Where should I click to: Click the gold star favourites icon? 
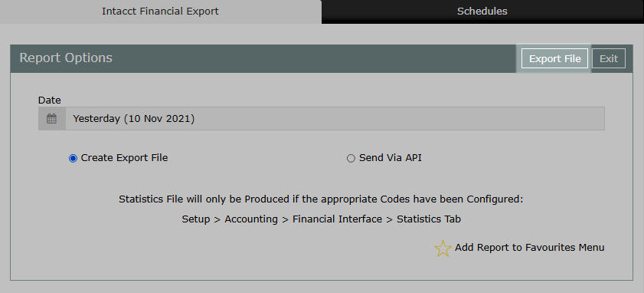(443, 249)
